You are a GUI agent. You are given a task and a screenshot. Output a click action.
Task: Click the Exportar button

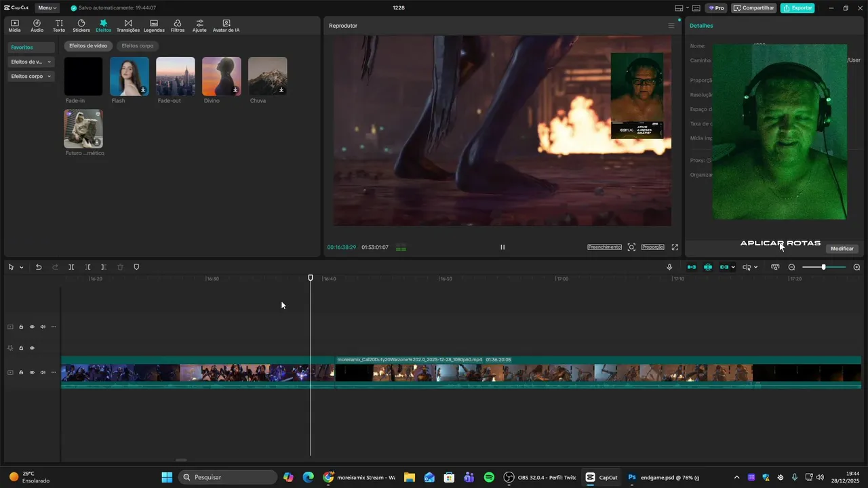797,8
